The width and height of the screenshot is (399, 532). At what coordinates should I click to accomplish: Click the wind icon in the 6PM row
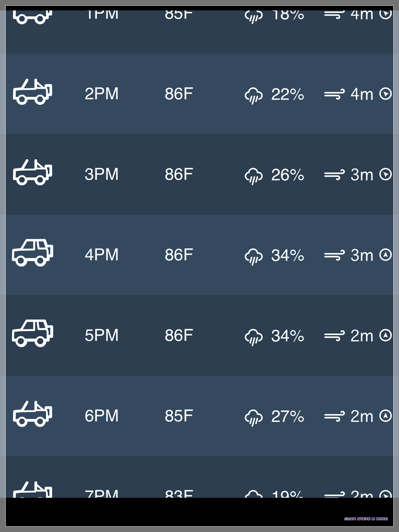click(x=334, y=416)
